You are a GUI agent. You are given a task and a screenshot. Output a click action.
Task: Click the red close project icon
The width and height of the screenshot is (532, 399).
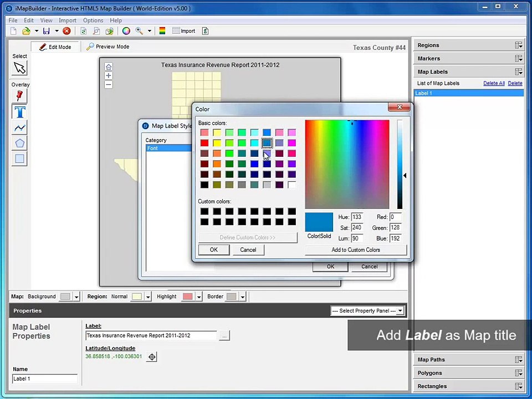[67, 31]
